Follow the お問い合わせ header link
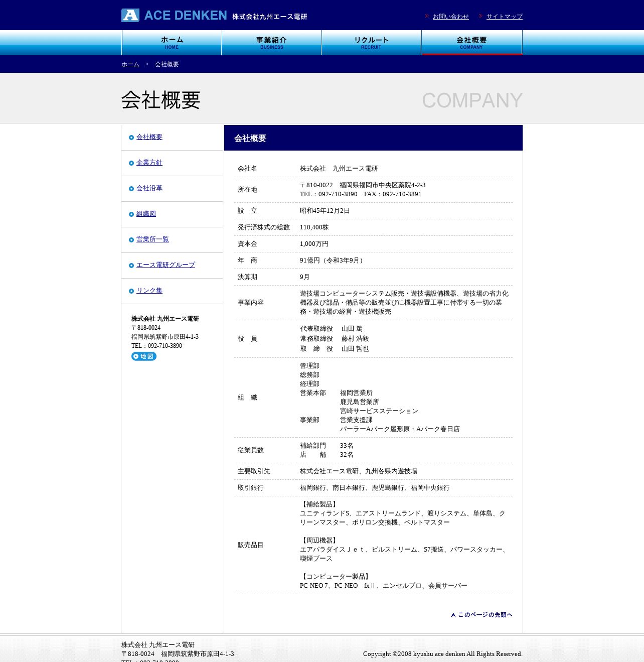644x662 pixels. pyautogui.click(x=451, y=17)
